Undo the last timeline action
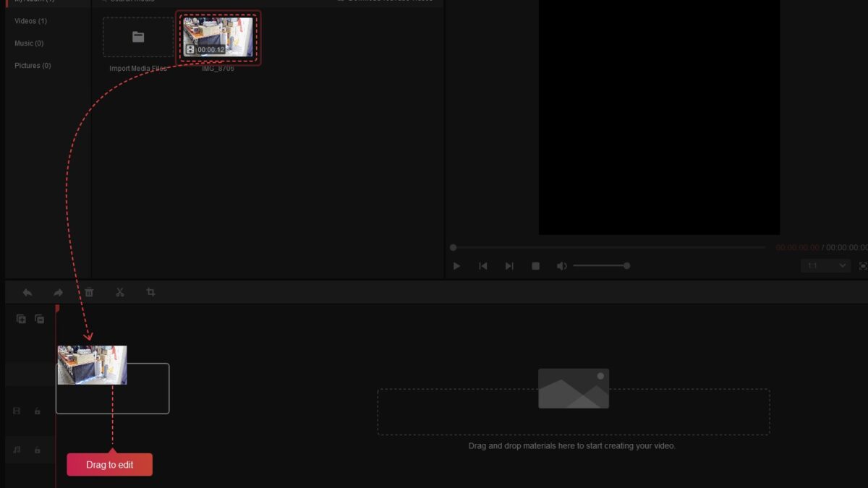 (x=27, y=293)
